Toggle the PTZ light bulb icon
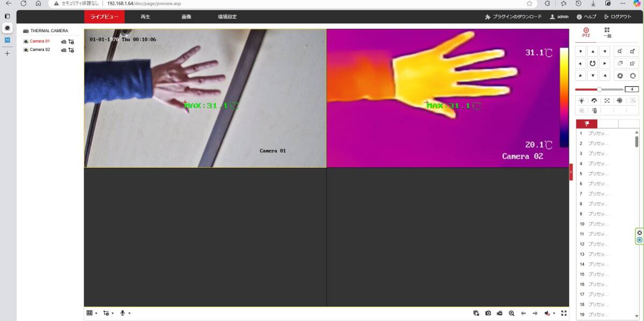Screen dimensions: 644x321 click(581, 100)
